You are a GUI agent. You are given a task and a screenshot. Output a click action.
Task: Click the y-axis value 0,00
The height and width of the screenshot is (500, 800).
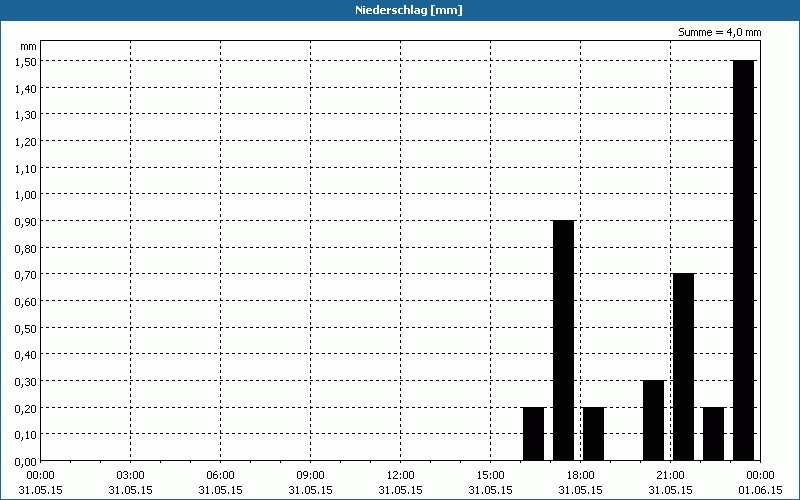pyautogui.click(x=26, y=462)
